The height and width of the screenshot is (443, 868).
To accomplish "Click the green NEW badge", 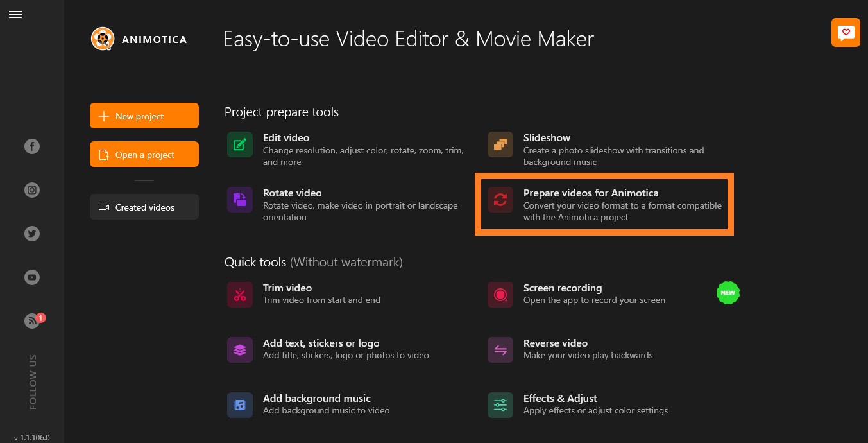I will pos(728,293).
